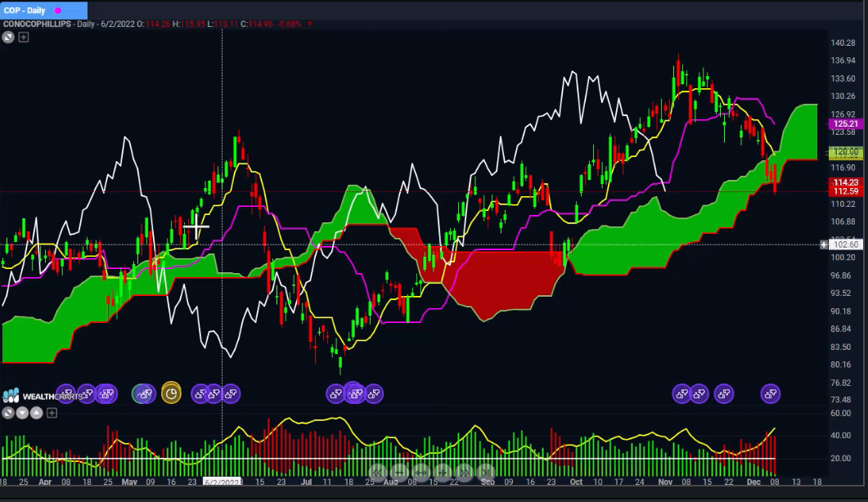This screenshot has height=502, width=868.
Task: Click the yellow 120.00 price label
Action: [845, 151]
